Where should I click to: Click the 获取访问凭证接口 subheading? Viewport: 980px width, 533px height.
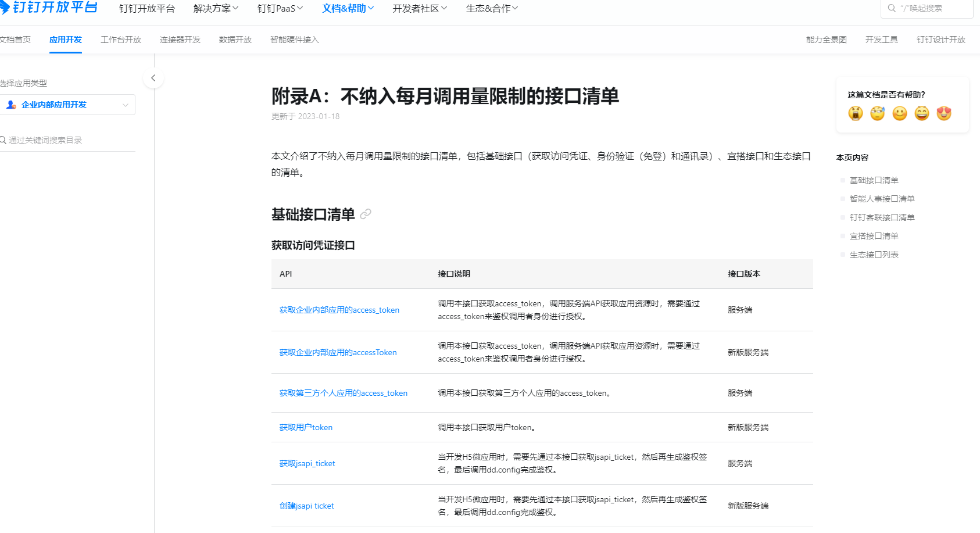coord(313,245)
